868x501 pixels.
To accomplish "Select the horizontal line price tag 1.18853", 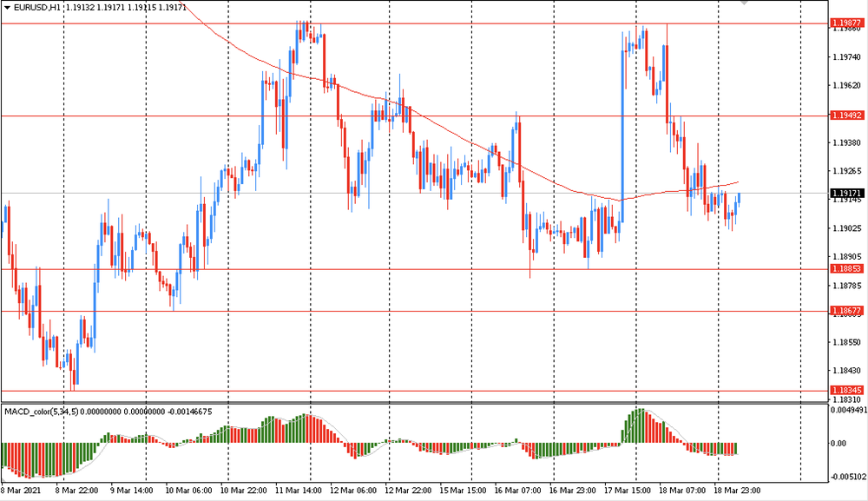I will [847, 268].
